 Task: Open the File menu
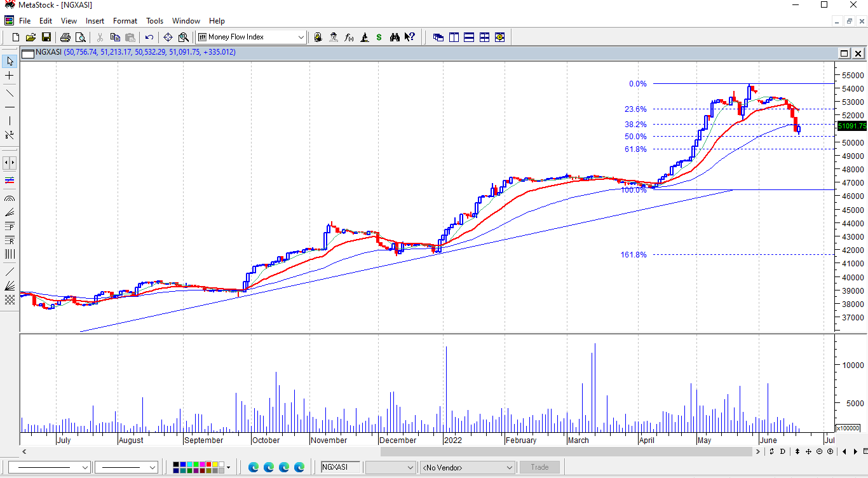point(25,21)
